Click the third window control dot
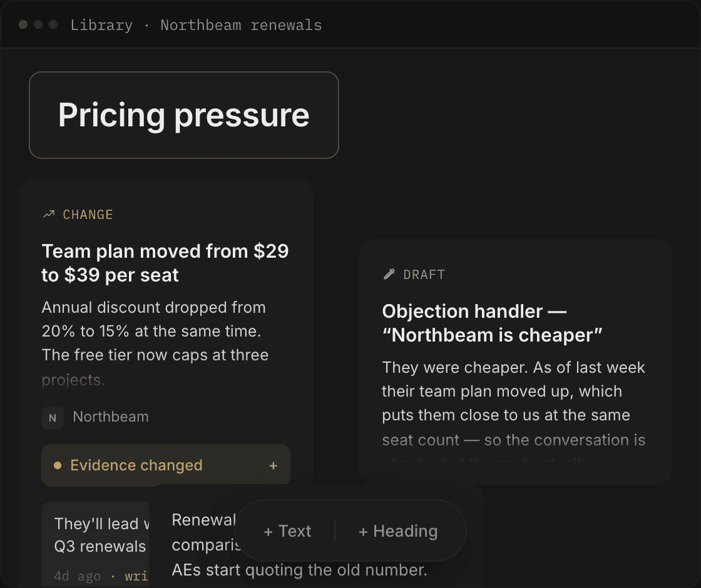 click(x=53, y=24)
